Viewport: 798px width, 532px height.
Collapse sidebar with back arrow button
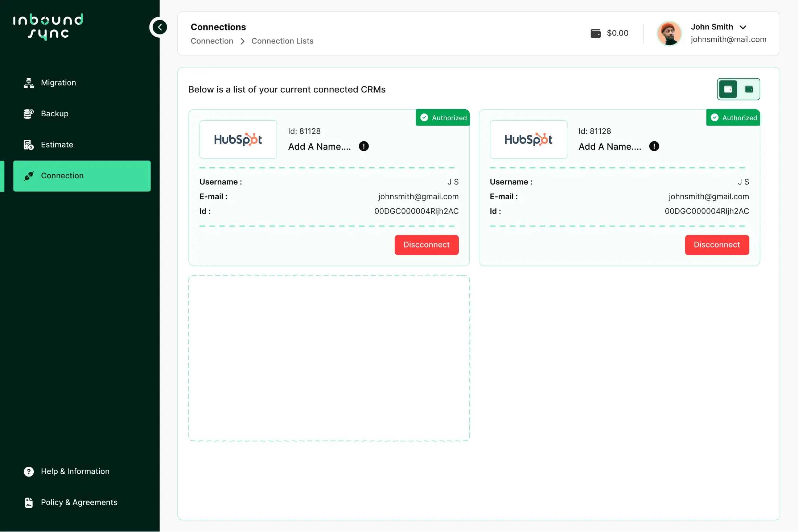click(x=160, y=27)
